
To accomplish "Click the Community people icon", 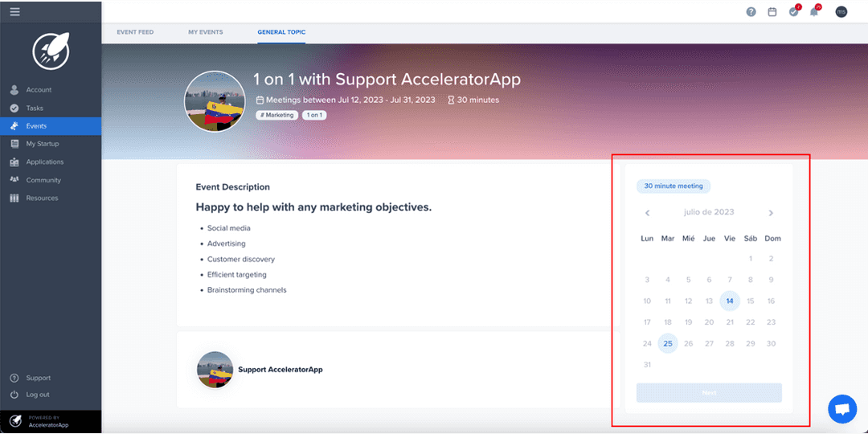I will pos(15,180).
